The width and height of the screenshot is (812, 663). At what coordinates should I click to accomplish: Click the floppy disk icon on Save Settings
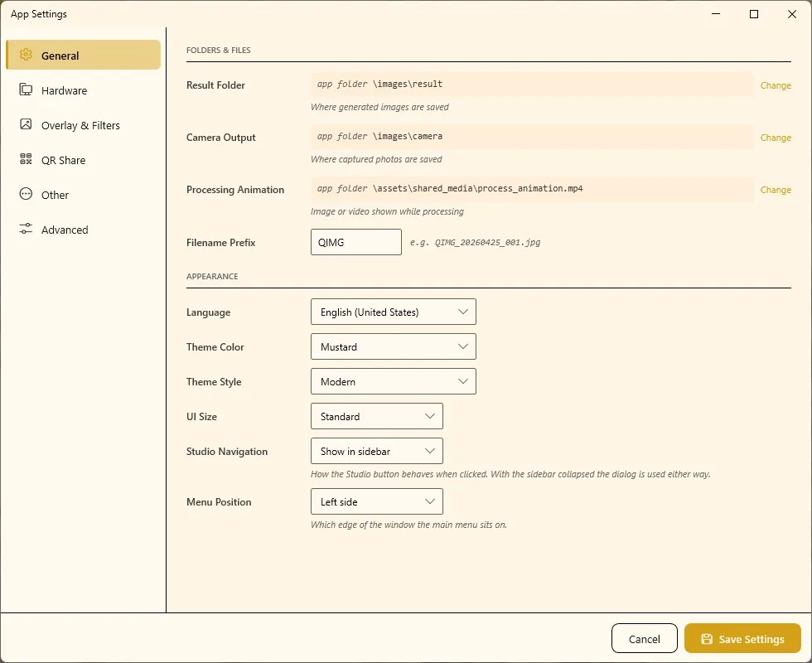pos(707,639)
